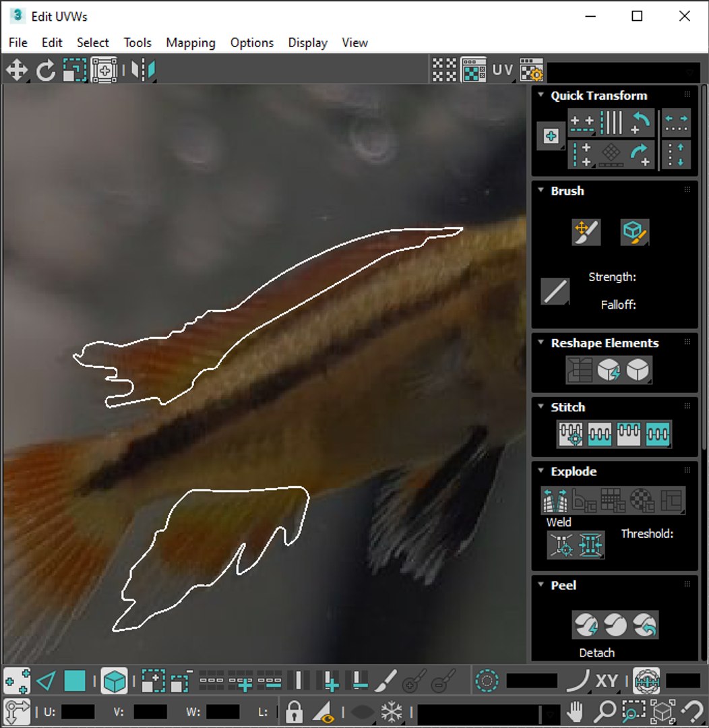Collapse the Quick Transform rollout

click(x=541, y=95)
